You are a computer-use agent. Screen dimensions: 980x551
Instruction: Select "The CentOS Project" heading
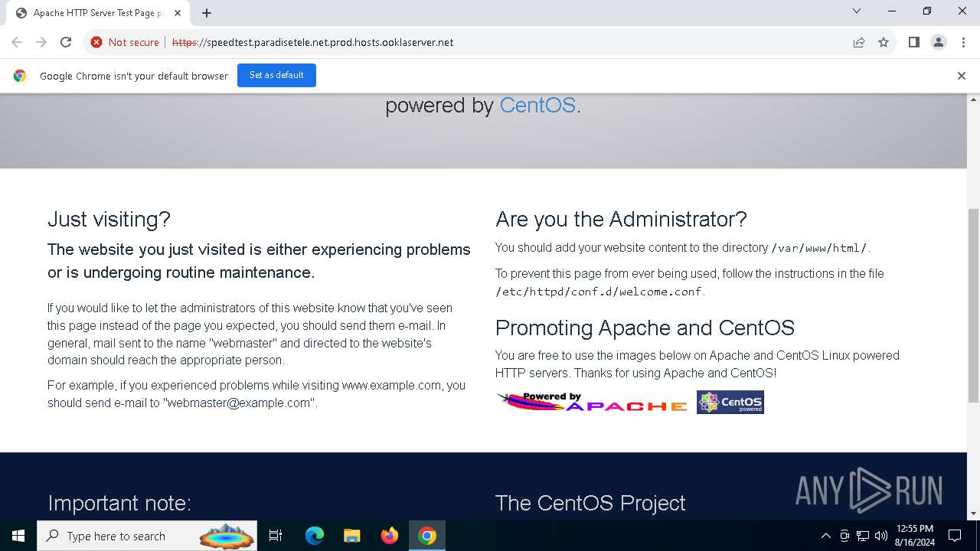coord(590,503)
